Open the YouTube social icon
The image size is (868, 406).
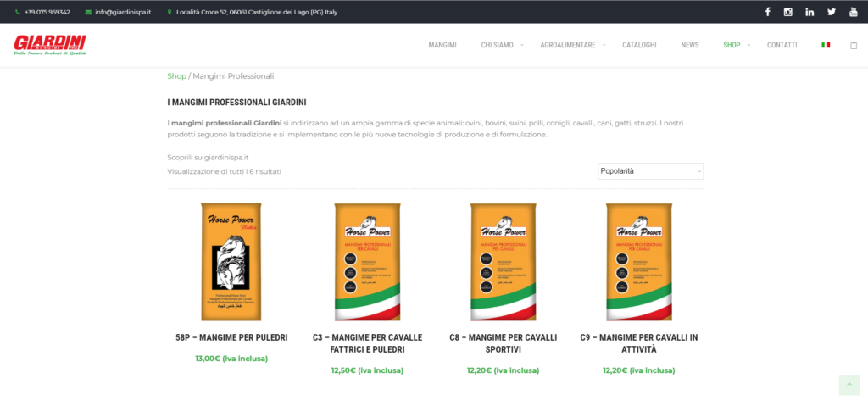click(854, 12)
